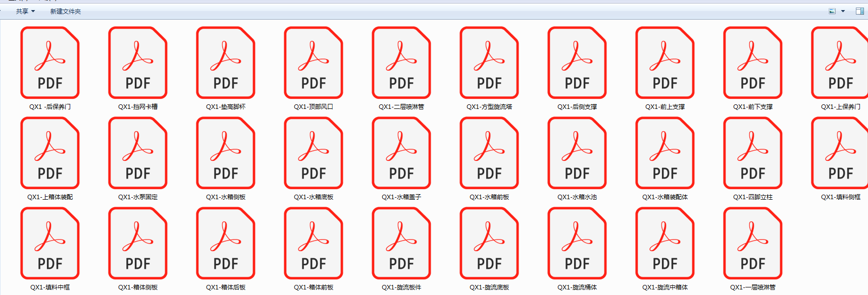The height and width of the screenshot is (295, 868).
Task: Open the 共享 share dropdown menu
Action: 25,11
